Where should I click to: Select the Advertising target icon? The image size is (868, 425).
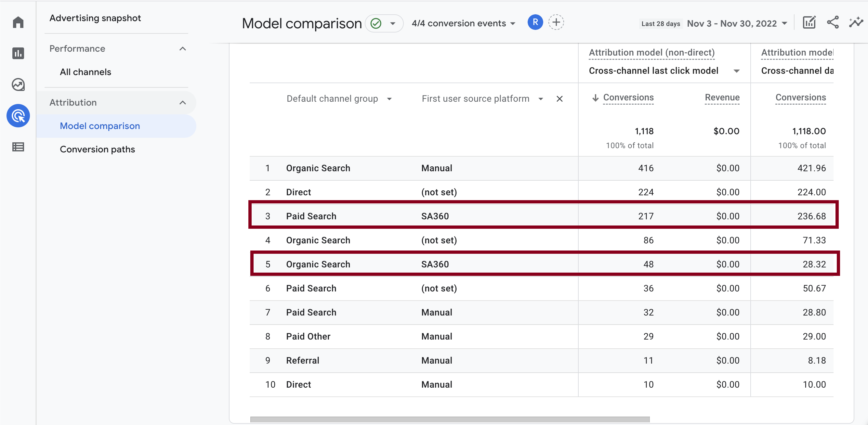(18, 116)
